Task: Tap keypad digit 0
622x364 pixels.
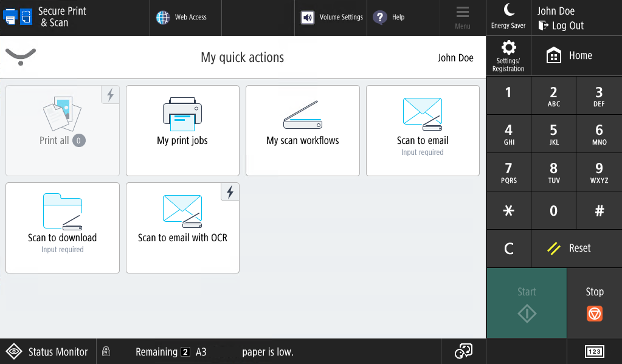Action: tap(553, 210)
